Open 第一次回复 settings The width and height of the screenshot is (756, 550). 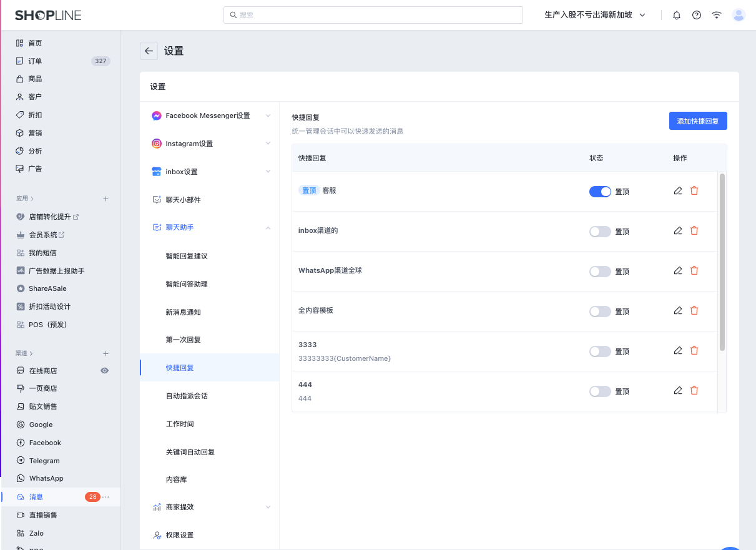click(183, 340)
